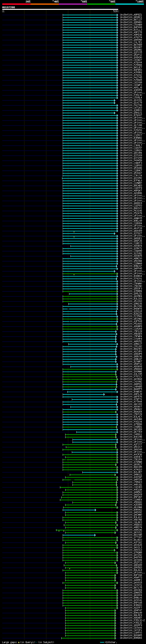This screenshot has height=644, width=146.
Task: Click the cyan alignment bar for UniRef100_Q677E9
Action: [x=97, y=432]
